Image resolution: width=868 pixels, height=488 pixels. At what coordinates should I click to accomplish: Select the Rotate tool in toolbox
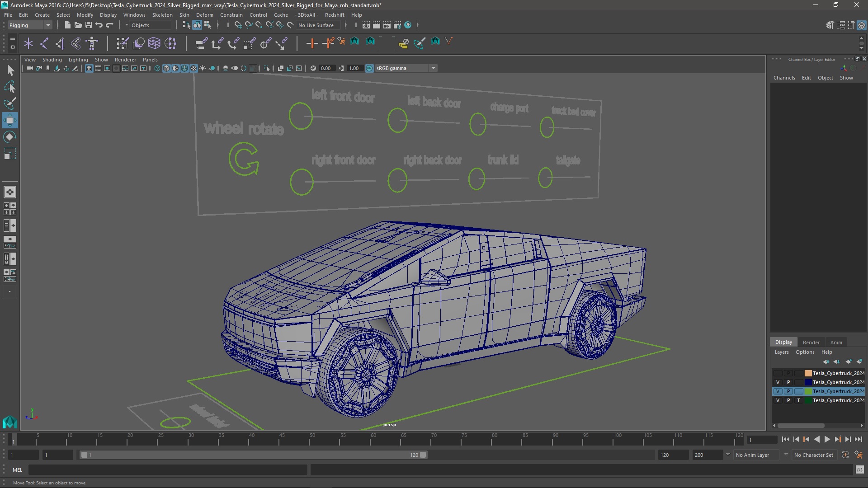tap(9, 137)
